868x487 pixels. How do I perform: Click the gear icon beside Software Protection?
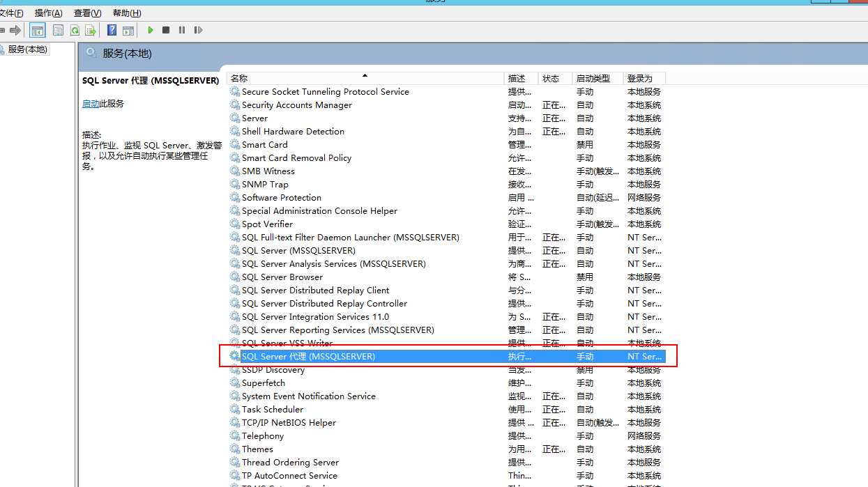(x=235, y=198)
